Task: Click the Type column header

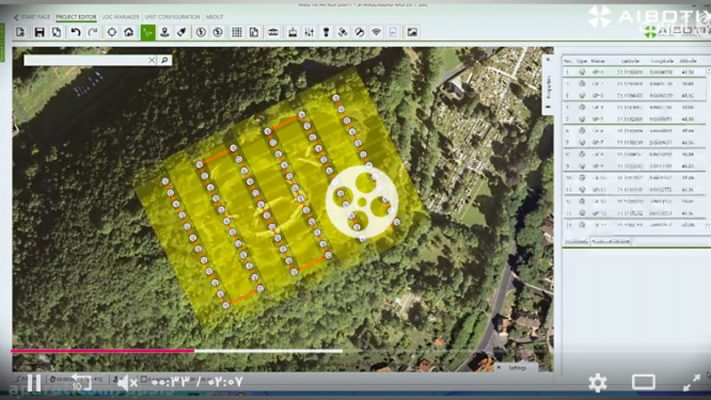Action: [x=582, y=61]
